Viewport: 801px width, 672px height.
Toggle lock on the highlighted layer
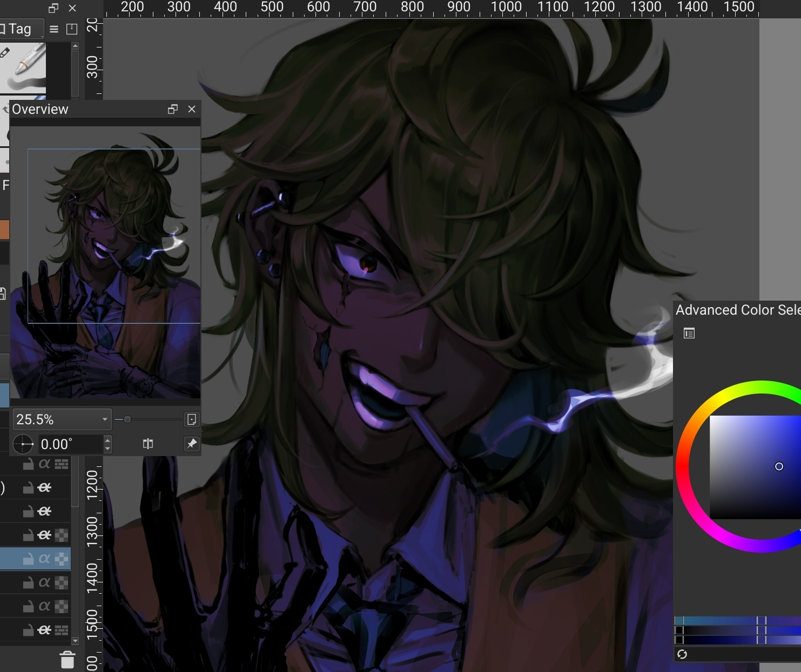(28, 559)
